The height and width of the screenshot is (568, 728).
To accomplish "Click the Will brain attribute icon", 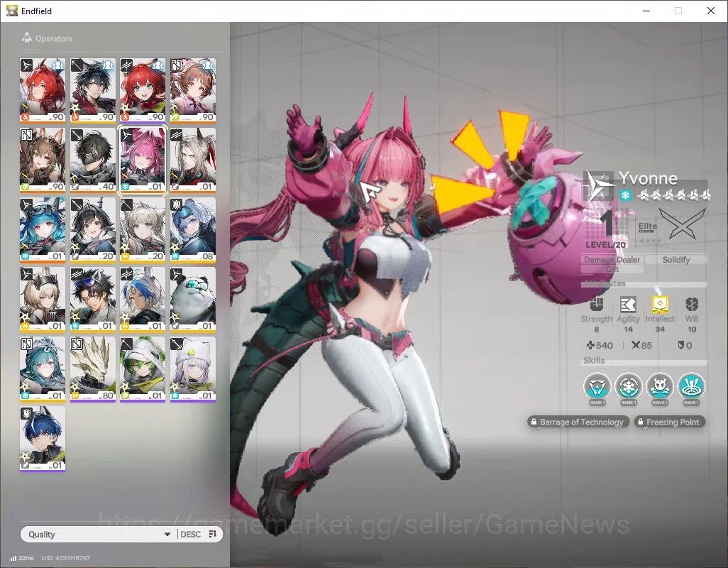I will (x=692, y=305).
